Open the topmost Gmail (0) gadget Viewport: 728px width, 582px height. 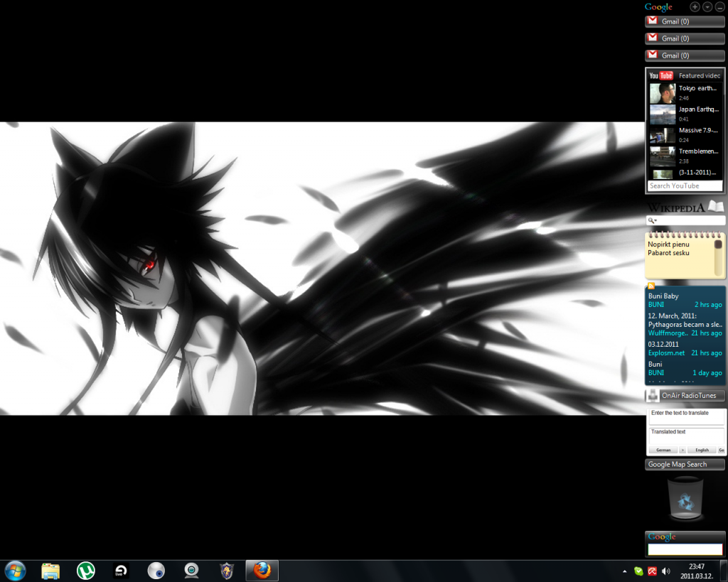(x=685, y=21)
